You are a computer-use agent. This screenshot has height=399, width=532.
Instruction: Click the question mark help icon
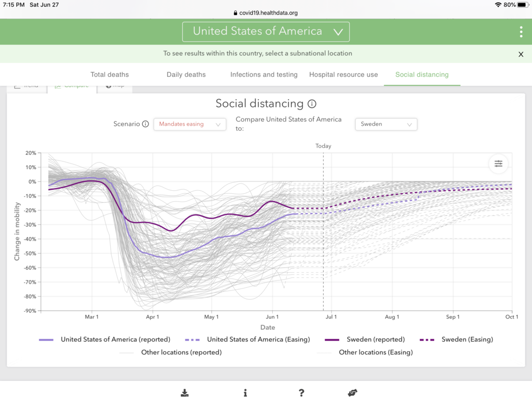click(x=301, y=393)
